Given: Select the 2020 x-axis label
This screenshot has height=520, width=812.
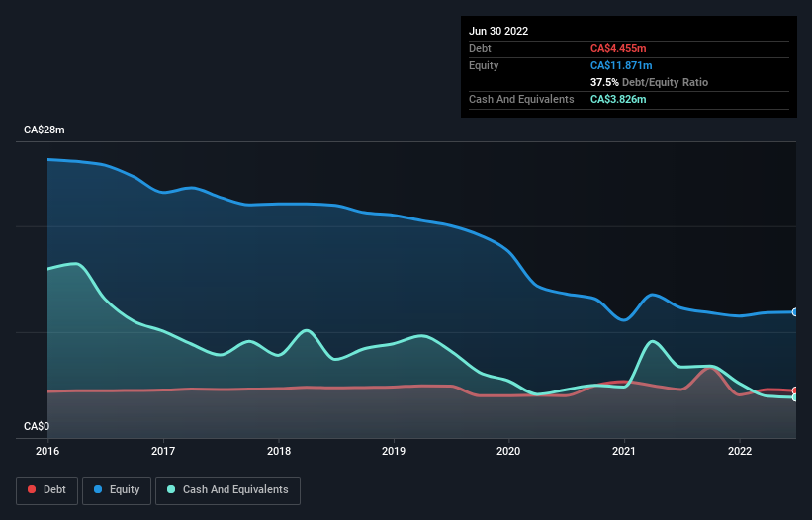Looking at the screenshot, I should coord(508,451).
